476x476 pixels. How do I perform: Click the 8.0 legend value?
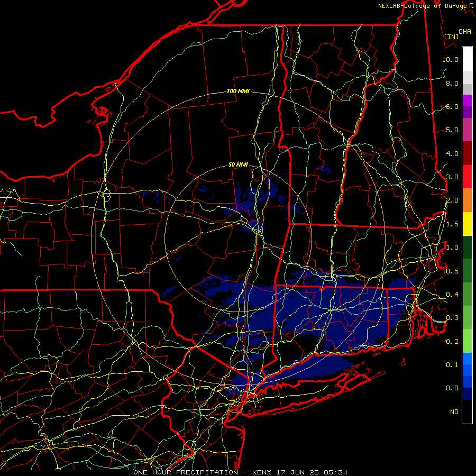[452, 83]
